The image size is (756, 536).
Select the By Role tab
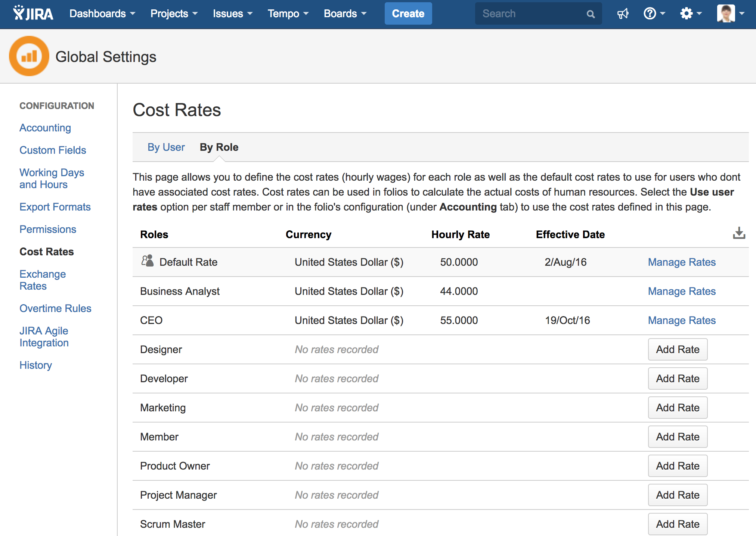point(219,147)
